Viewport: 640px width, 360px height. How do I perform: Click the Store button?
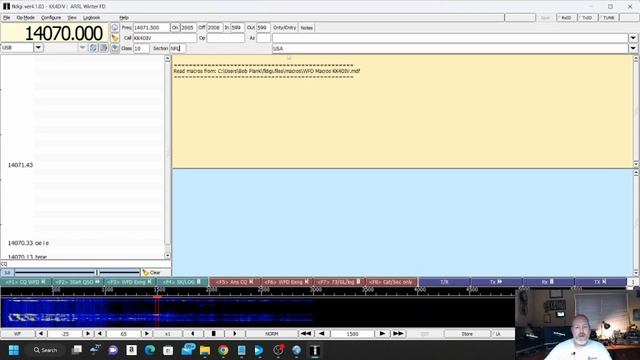pos(467,334)
